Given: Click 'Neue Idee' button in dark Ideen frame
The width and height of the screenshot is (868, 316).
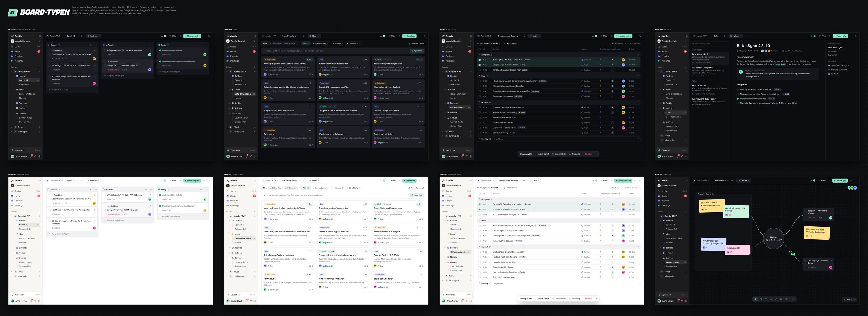Looking at the screenshot, I should pyautogui.click(x=410, y=36).
